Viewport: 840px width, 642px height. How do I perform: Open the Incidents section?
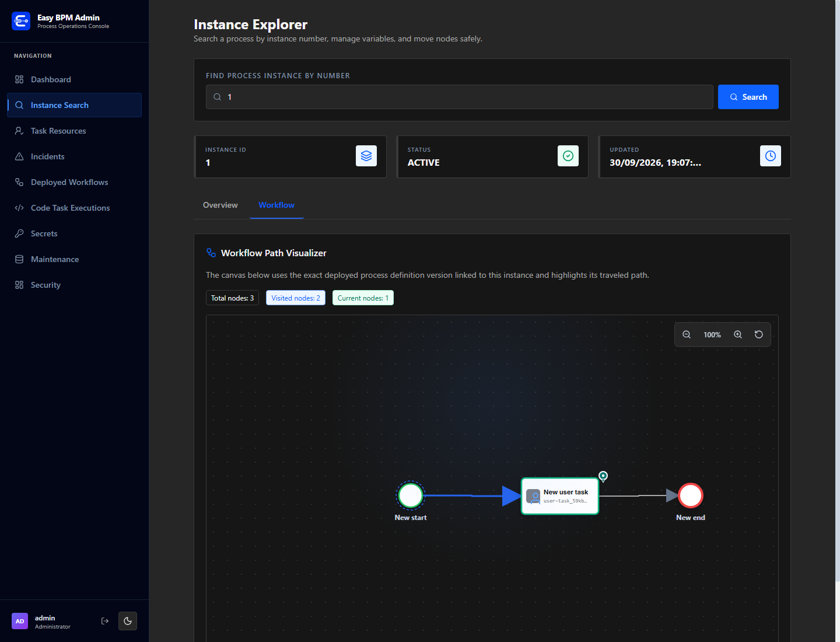click(x=74, y=156)
